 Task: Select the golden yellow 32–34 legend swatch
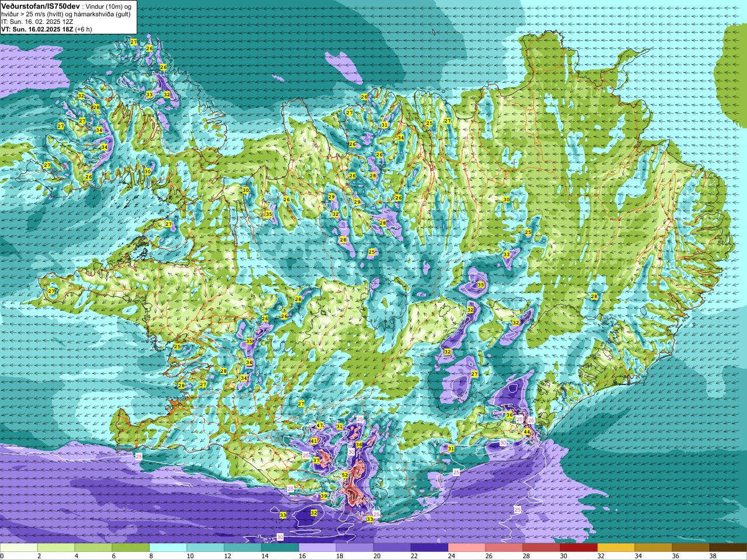[x=616, y=548]
